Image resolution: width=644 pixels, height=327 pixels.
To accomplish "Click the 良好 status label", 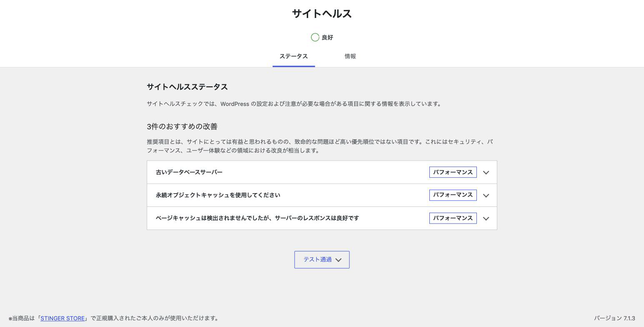I will [x=327, y=38].
